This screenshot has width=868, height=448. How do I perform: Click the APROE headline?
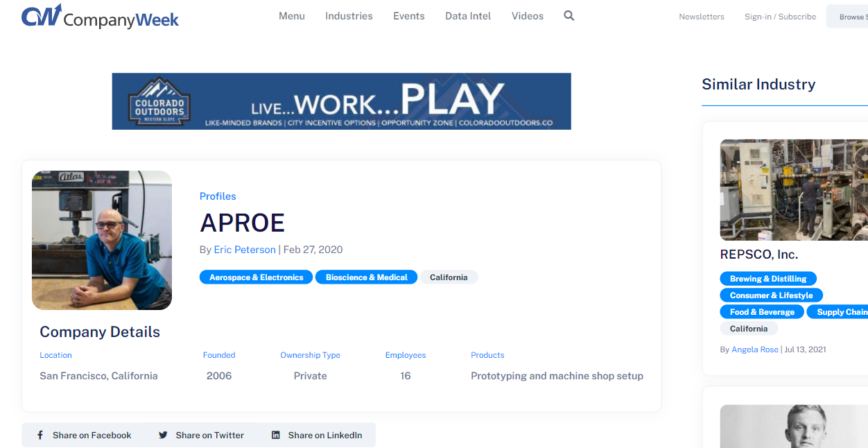[x=243, y=223]
